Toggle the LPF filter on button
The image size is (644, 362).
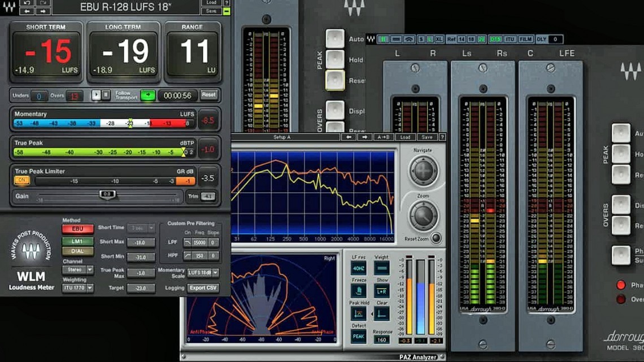click(x=188, y=243)
